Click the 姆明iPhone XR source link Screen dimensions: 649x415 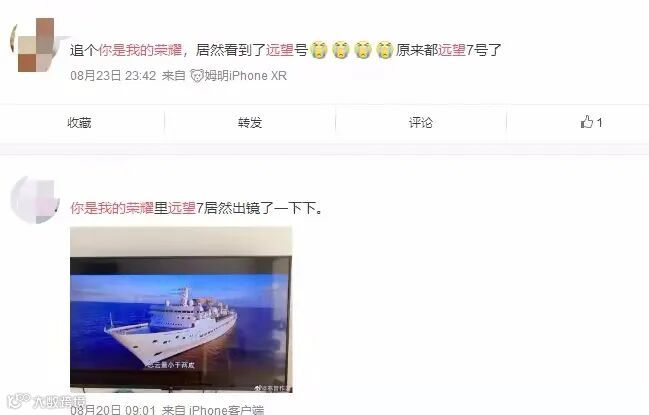pos(245,76)
